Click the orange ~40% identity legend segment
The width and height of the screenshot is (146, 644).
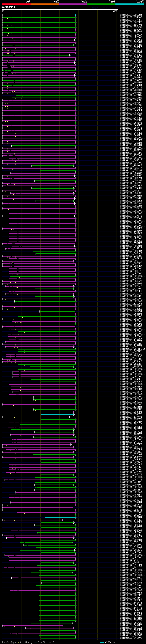[45, 4]
